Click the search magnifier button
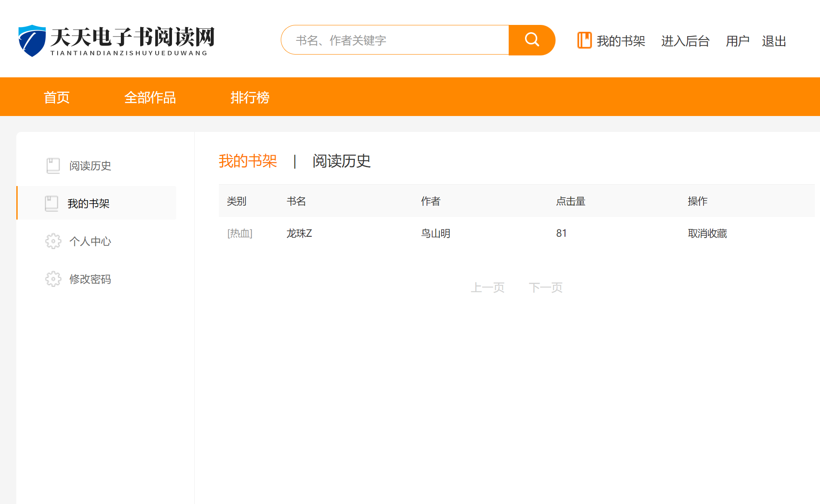 531,40
